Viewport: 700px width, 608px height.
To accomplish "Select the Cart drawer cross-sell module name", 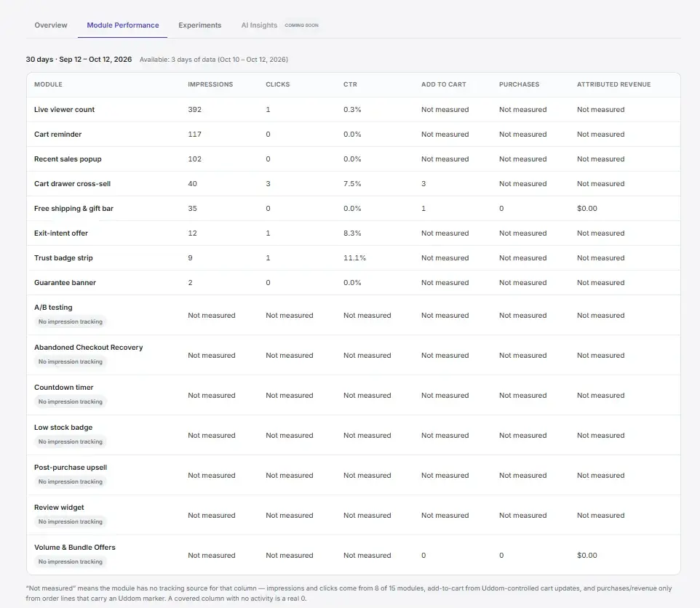I will coord(72,184).
